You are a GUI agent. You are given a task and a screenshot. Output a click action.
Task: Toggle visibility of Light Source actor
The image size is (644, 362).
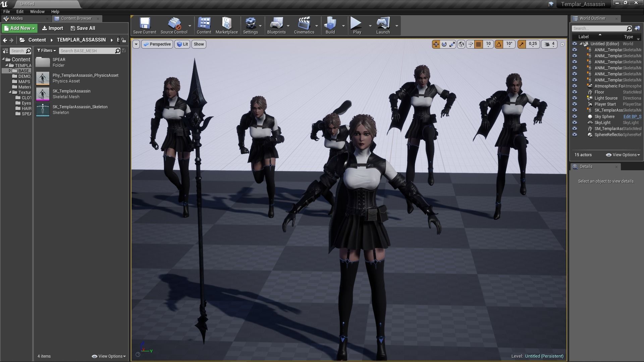575,98
